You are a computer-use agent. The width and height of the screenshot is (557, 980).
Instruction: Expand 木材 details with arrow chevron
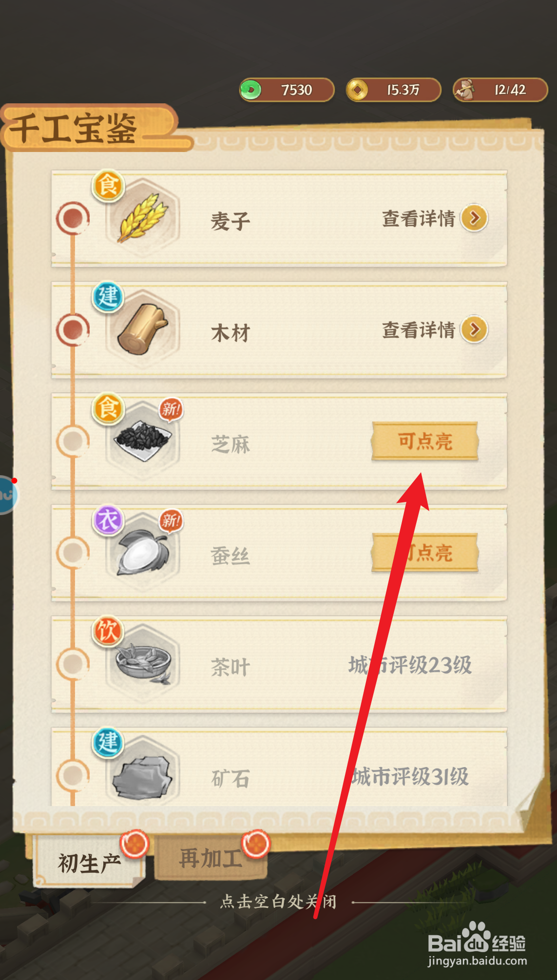(475, 329)
